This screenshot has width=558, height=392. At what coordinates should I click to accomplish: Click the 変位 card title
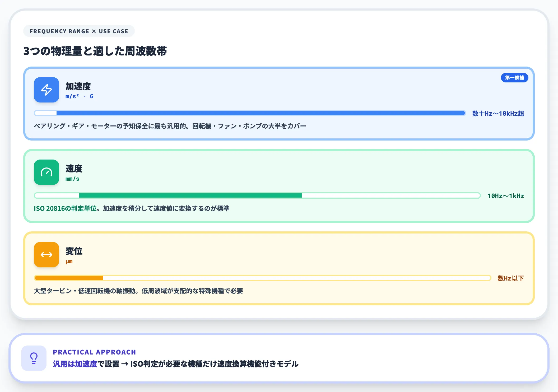pos(74,251)
